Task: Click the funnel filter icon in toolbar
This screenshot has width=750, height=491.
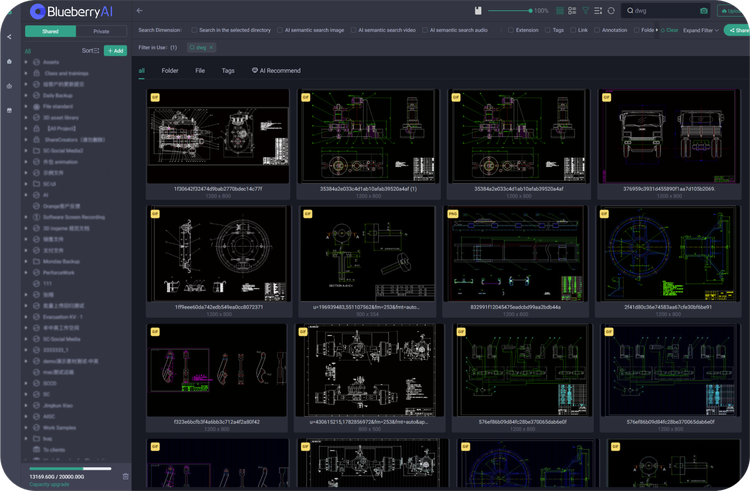Action: click(585, 11)
